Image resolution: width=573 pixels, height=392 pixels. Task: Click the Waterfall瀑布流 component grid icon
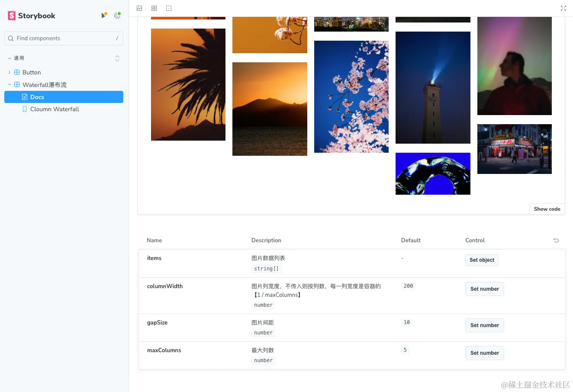coord(17,84)
